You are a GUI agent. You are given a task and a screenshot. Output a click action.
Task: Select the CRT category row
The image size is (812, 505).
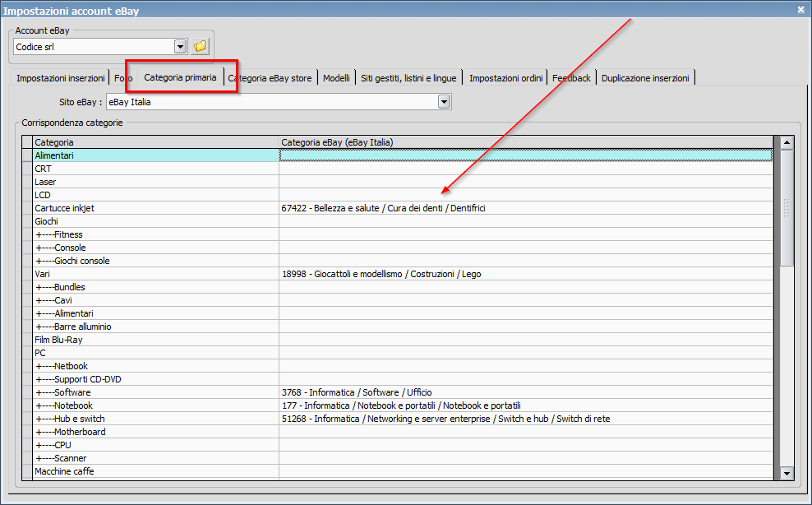point(156,169)
